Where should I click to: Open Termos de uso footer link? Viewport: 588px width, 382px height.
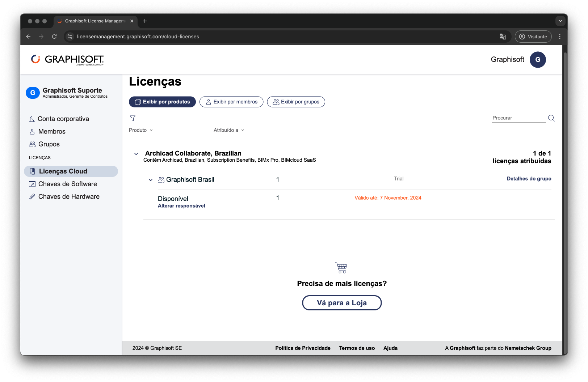tap(357, 348)
